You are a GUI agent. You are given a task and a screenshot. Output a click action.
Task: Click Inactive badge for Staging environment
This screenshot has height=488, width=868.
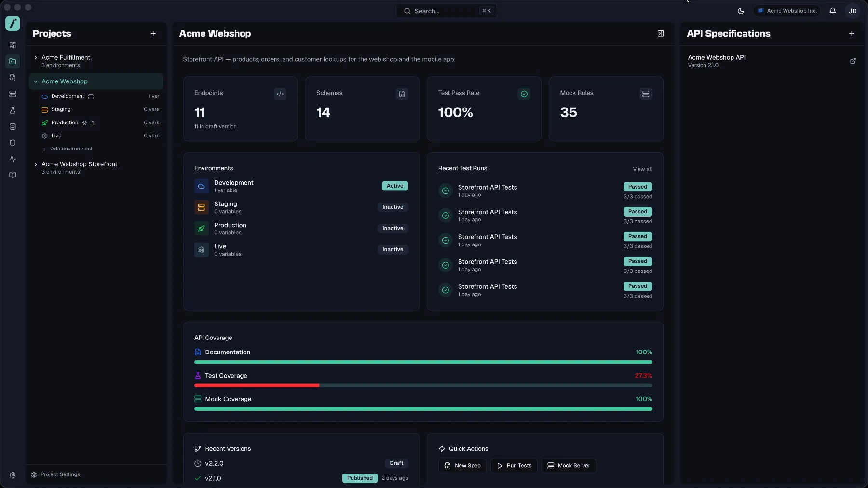393,207
